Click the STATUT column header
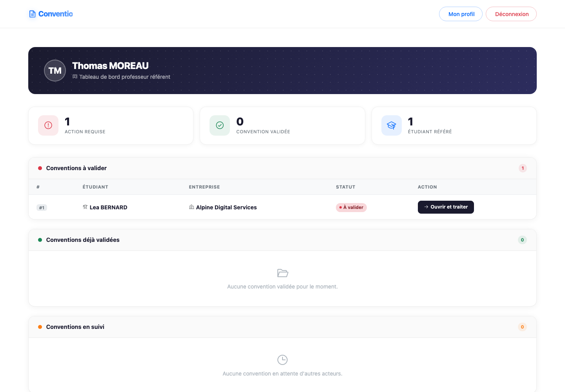The width and height of the screenshot is (565, 392). [346, 187]
